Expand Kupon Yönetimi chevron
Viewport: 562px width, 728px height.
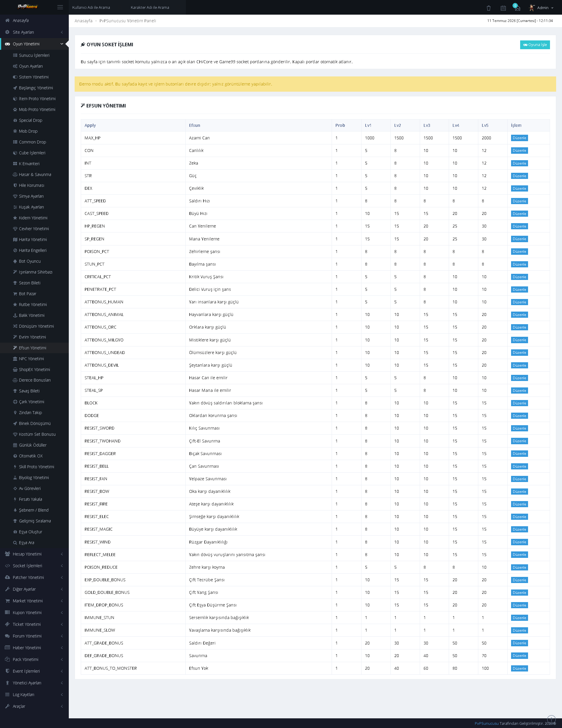pos(62,612)
